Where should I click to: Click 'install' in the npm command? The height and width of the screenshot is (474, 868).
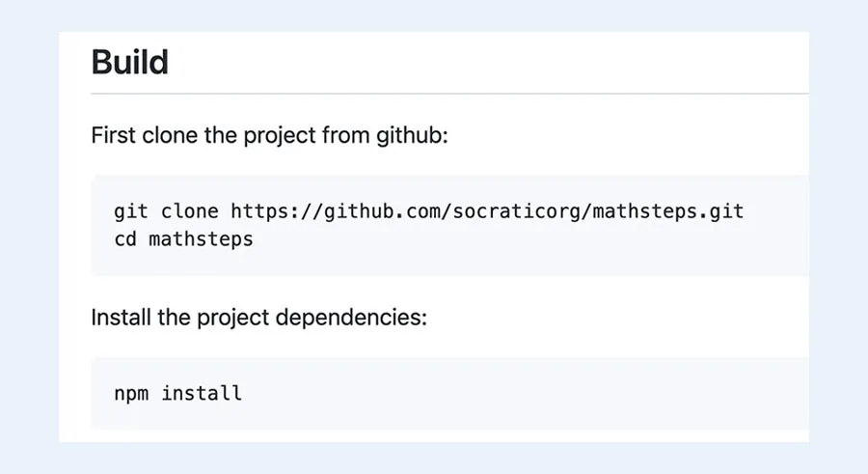[202, 394]
